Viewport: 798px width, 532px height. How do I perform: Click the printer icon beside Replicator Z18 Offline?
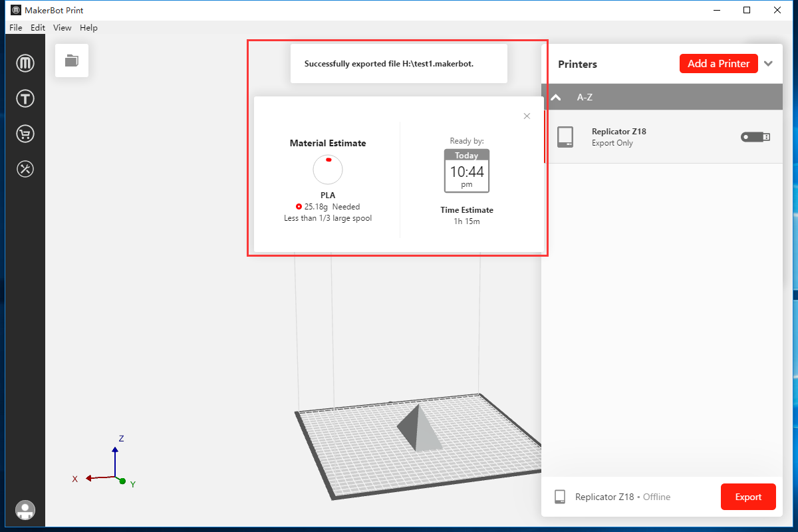pyautogui.click(x=561, y=496)
